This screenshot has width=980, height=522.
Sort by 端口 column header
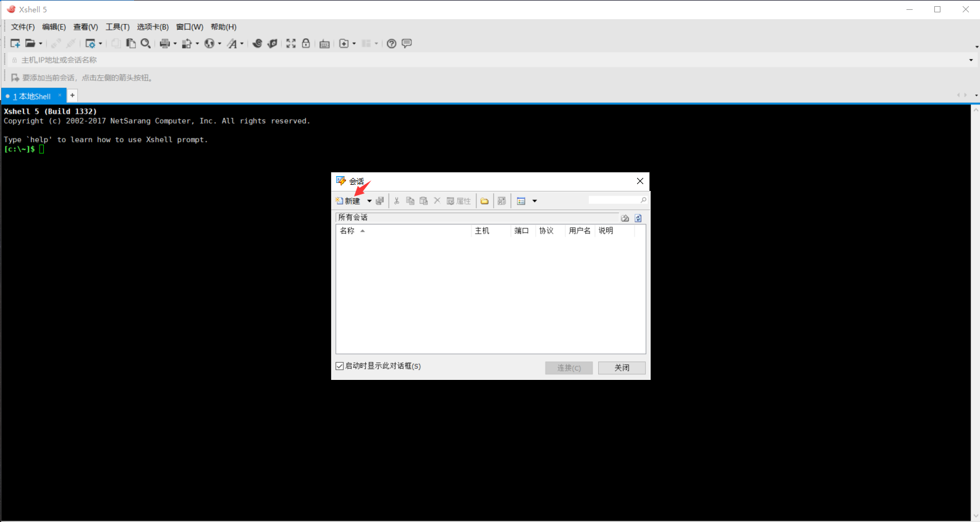pos(523,230)
